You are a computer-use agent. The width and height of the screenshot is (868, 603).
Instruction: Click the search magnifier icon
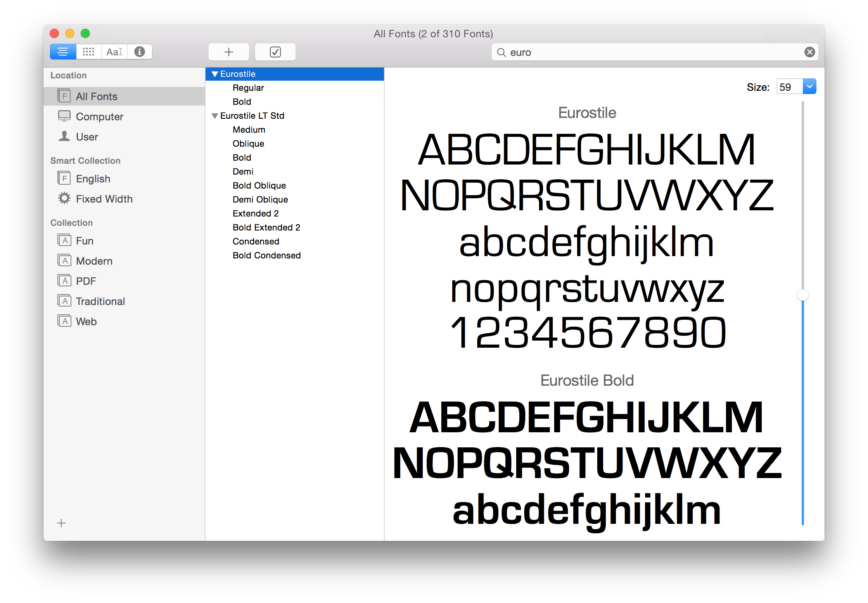[501, 52]
